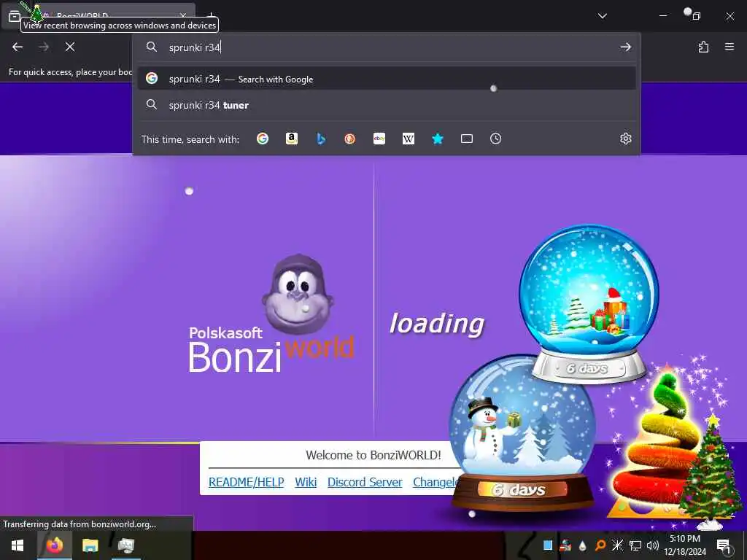
Task: Expand the List all tabs chevron
Action: coord(602,16)
